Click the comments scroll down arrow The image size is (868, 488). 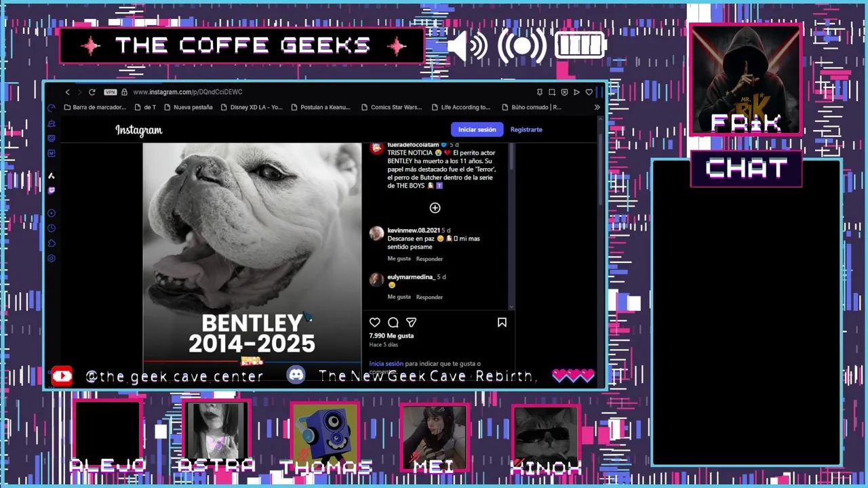[x=511, y=307]
